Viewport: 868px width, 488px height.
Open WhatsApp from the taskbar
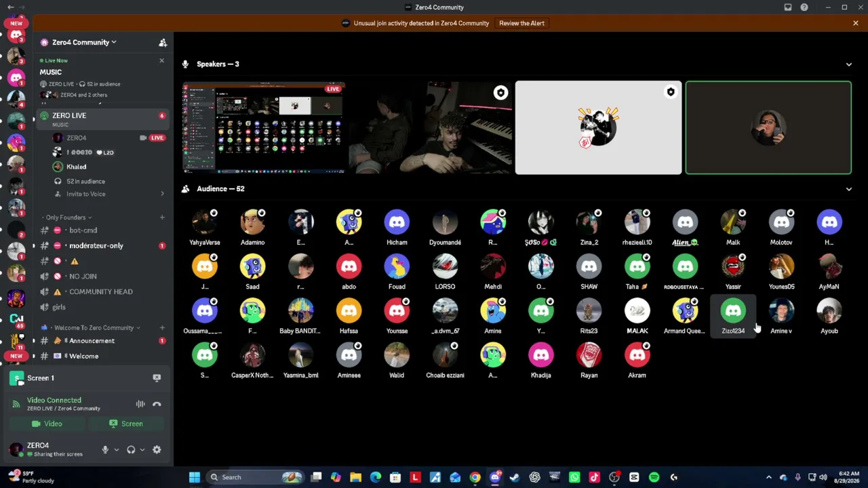click(x=574, y=477)
